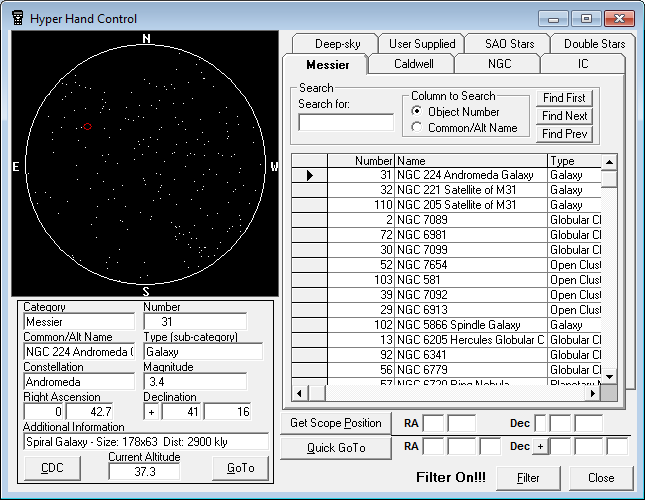Click the object list's scroll up arrow
Screen dimensions: 645x500
[609, 161]
